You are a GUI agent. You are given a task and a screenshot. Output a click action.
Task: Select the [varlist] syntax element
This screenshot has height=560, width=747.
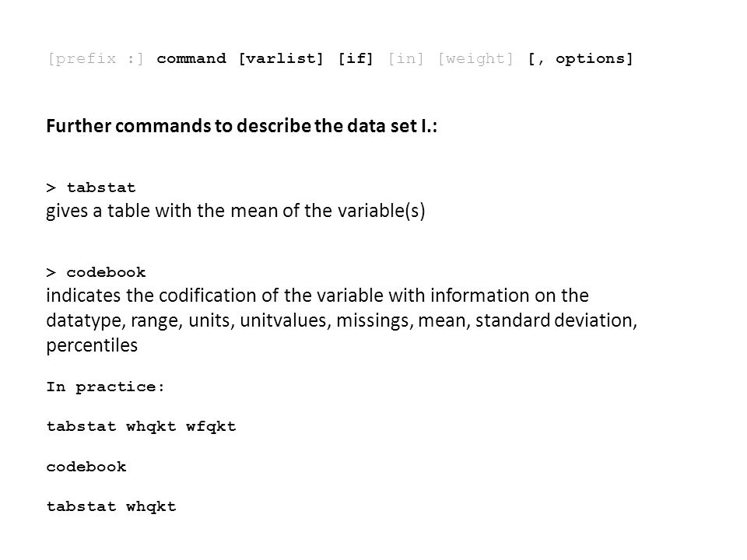(x=281, y=58)
